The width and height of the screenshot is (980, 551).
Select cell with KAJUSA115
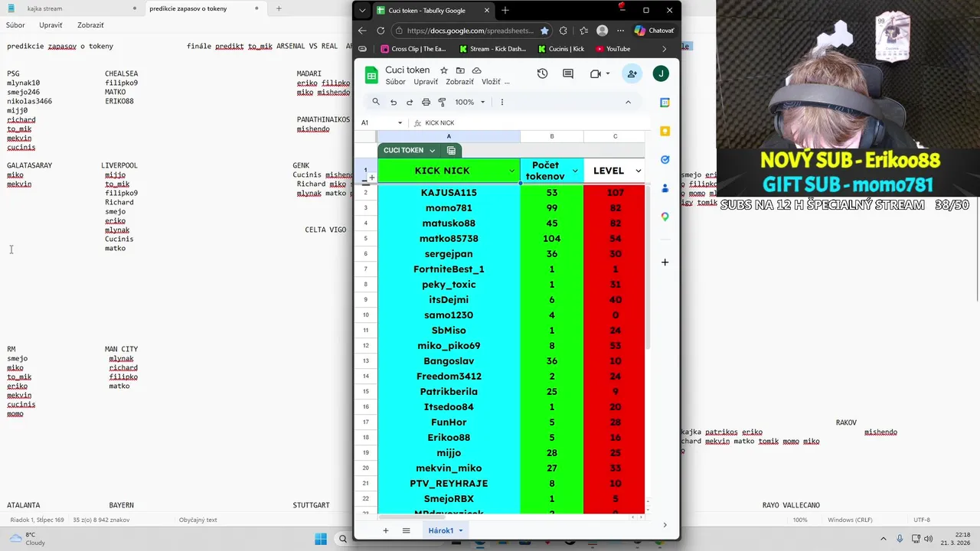pyautogui.click(x=449, y=193)
